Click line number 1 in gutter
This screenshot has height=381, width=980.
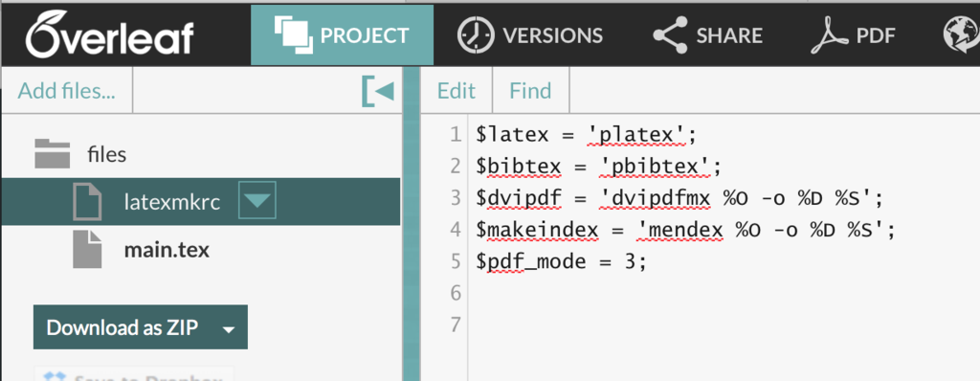pos(455,135)
